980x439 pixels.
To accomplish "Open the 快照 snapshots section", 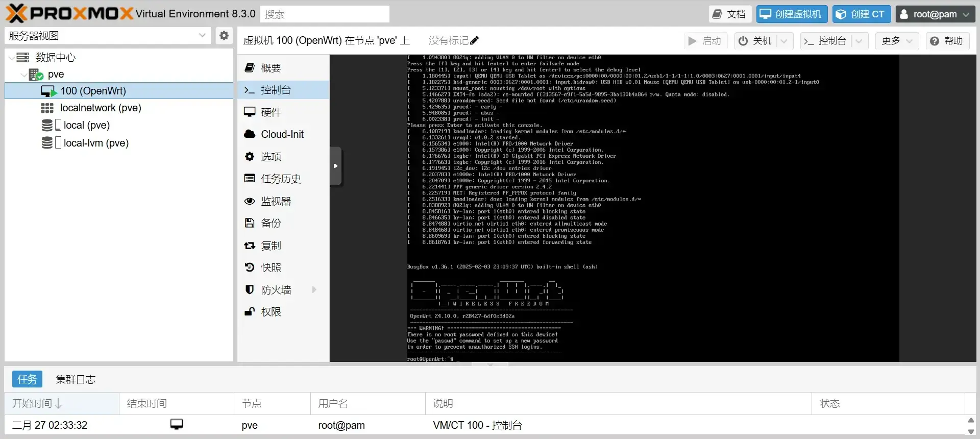I will 271,267.
